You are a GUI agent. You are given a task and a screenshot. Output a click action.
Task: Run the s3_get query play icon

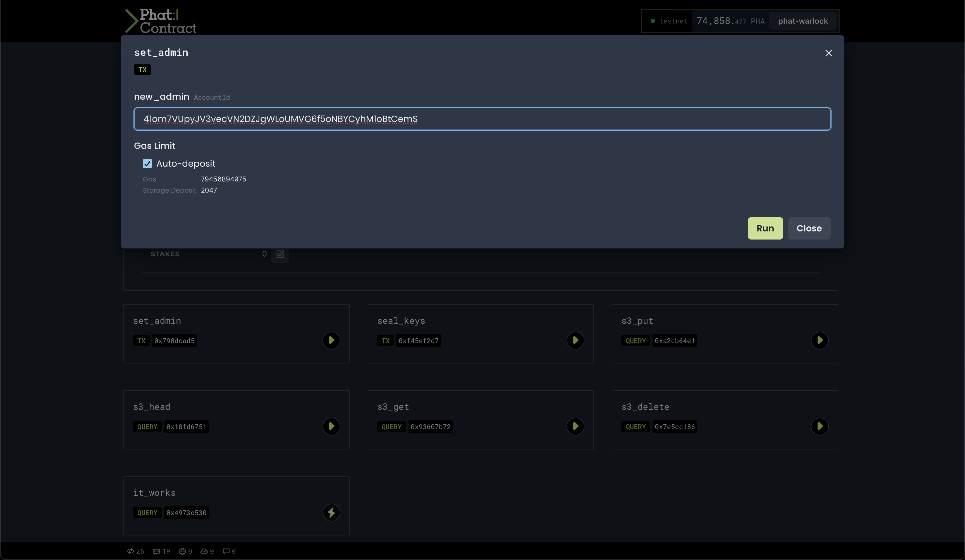pyautogui.click(x=575, y=426)
